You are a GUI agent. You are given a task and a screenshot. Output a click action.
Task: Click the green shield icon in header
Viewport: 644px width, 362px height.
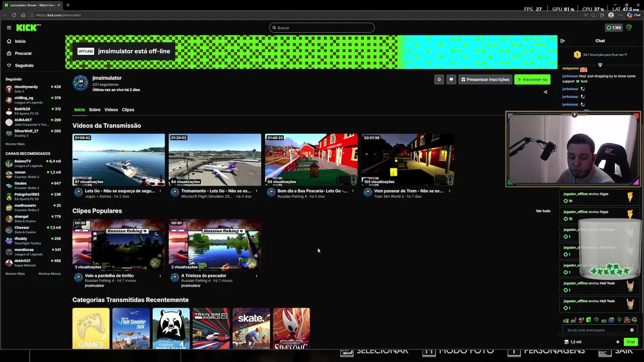629,28
